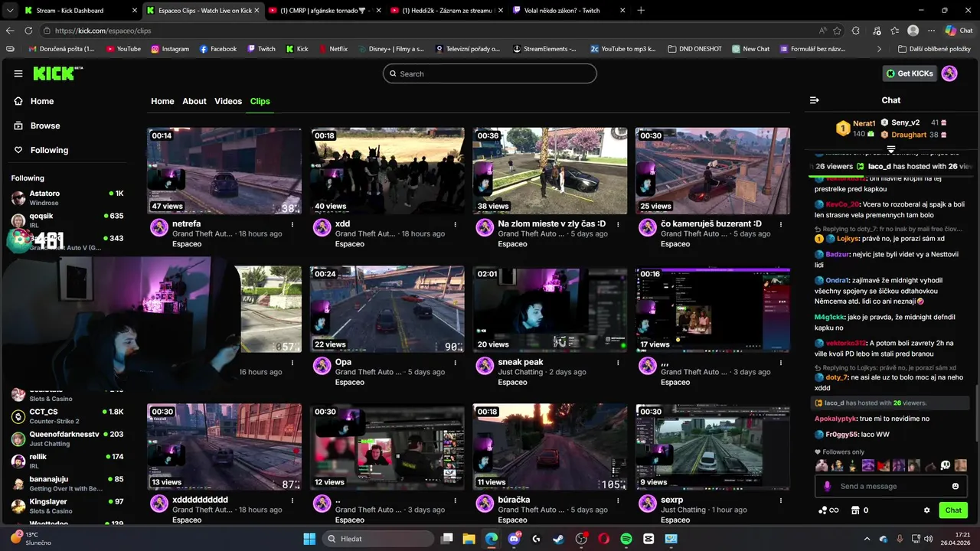The width and height of the screenshot is (980, 551).
Task: Click the Get KICKs button
Action: pyautogui.click(x=910, y=73)
